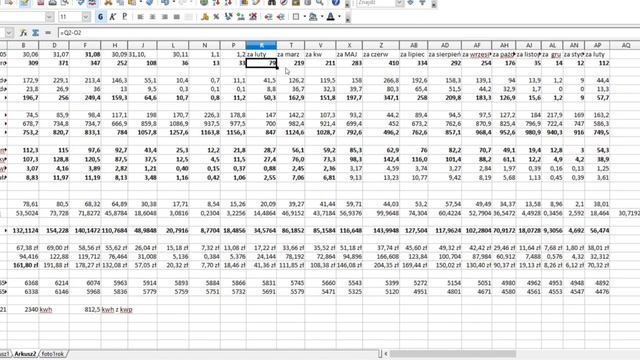Expand formatting toolbar overflow arrow
The width and height of the screenshot is (640, 360).
(x=348, y=18)
